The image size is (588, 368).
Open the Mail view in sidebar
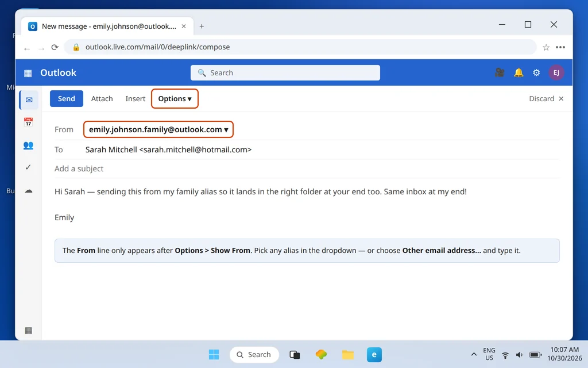click(x=29, y=100)
